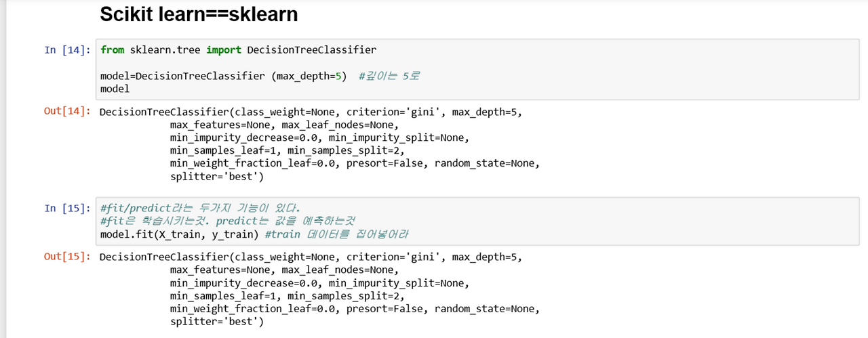Click the '#깊이는 5로' comment
This screenshot has height=338, width=868.
(389, 76)
